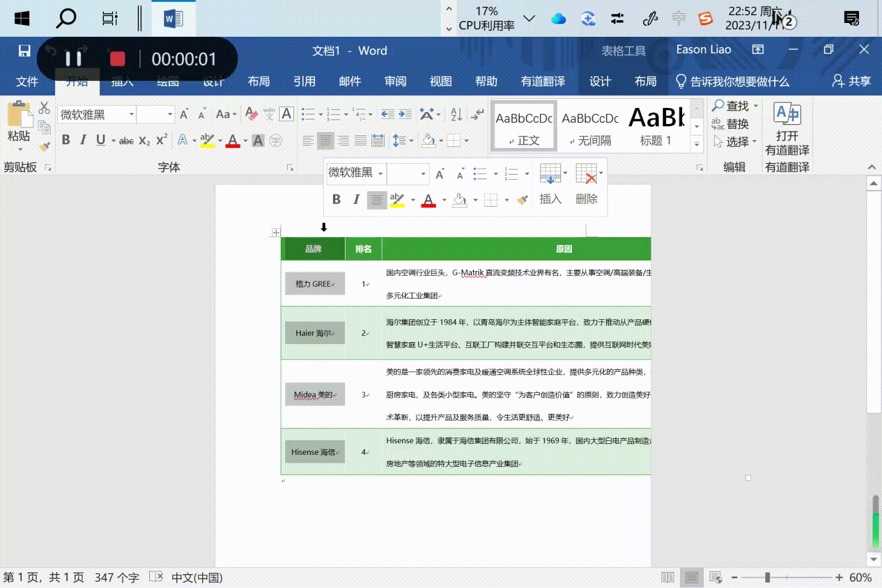Switch to the 邮件 Mailings tab
882x588 pixels.
(350, 82)
